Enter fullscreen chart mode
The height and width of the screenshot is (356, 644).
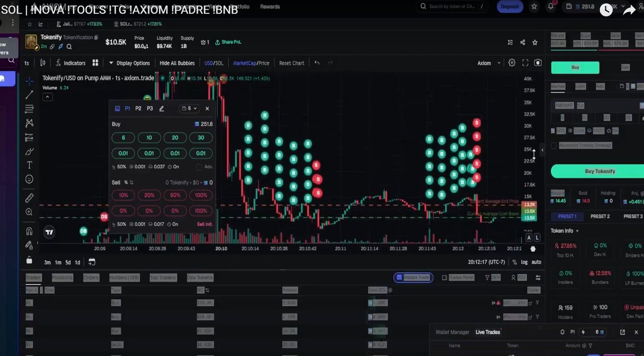click(525, 63)
